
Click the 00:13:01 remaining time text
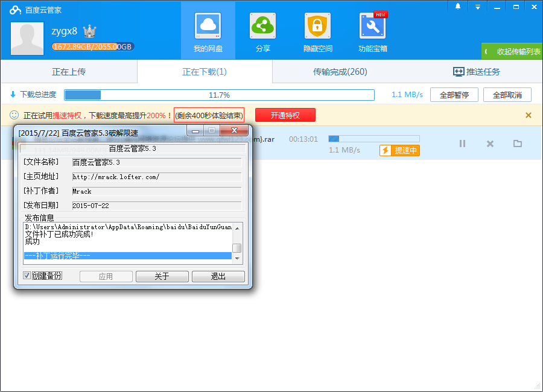pyautogui.click(x=303, y=139)
